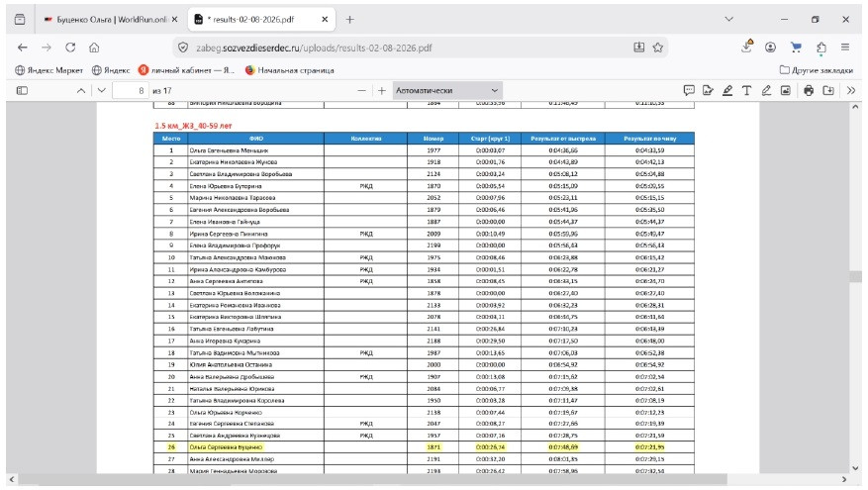Viewport: 868px width, 490px height.
Task: Open the extensions panel
Action: [820, 48]
